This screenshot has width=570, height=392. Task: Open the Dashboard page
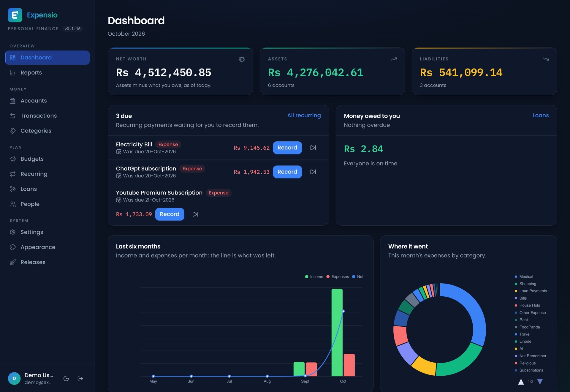47,57
